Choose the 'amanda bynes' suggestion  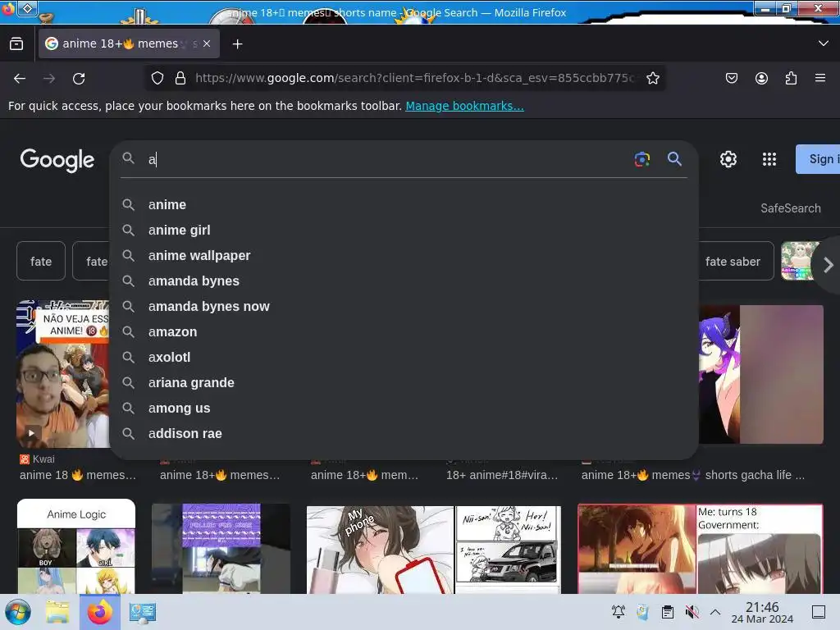pyautogui.click(x=404, y=281)
